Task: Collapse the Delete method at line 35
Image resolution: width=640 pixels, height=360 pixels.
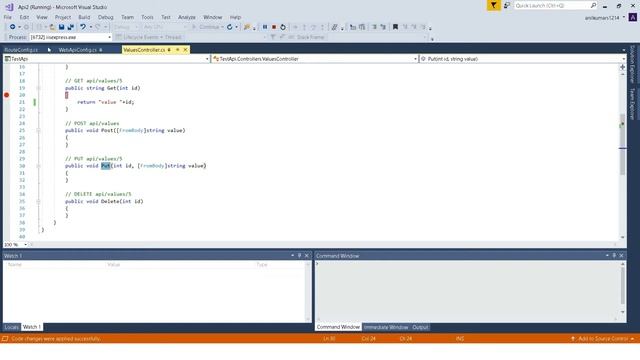Action: [38, 202]
